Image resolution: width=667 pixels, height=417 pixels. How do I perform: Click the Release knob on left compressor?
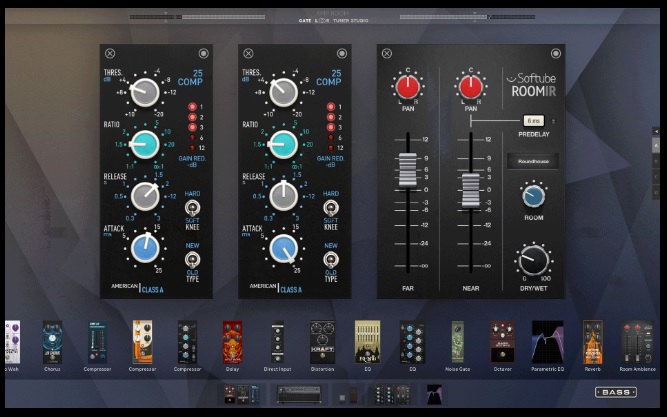[x=145, y=197]
